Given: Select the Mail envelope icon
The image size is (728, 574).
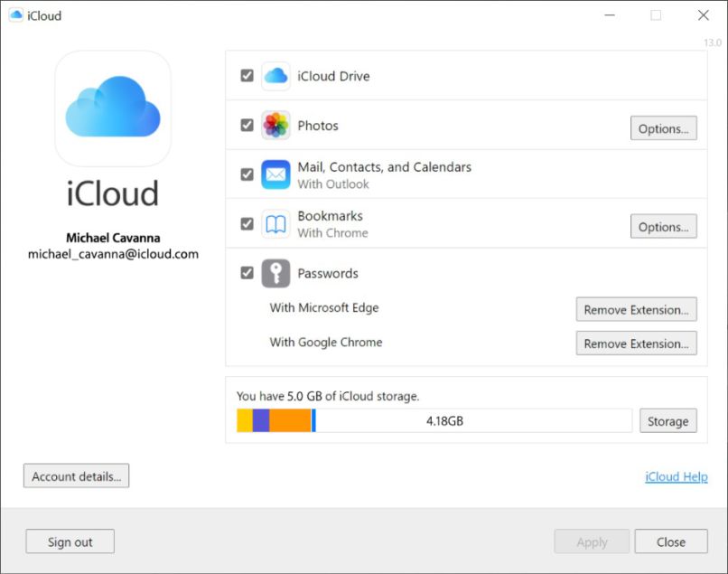Looking at the screenshot, I should pos(275,174).
